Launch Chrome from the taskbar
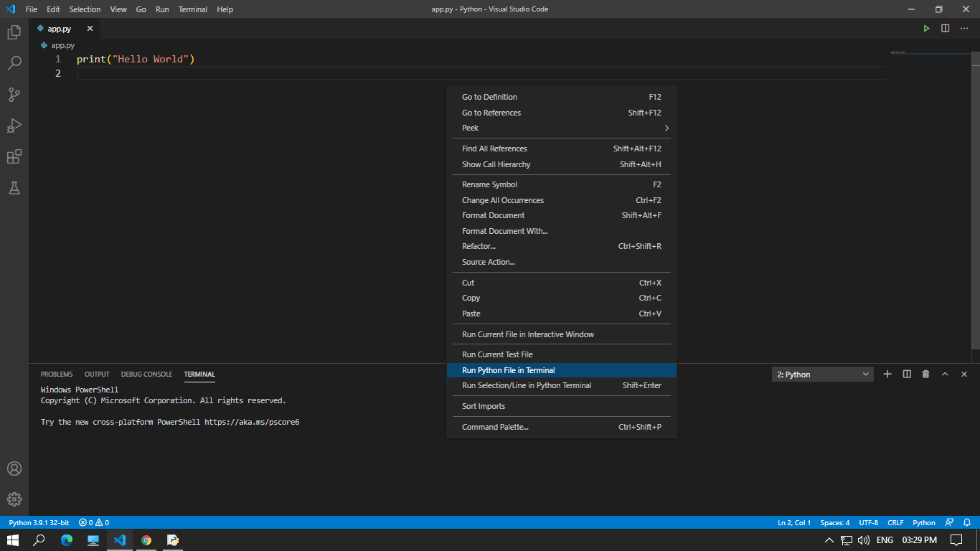The height and width of the screenshot is (551, 980). (146, 540)
